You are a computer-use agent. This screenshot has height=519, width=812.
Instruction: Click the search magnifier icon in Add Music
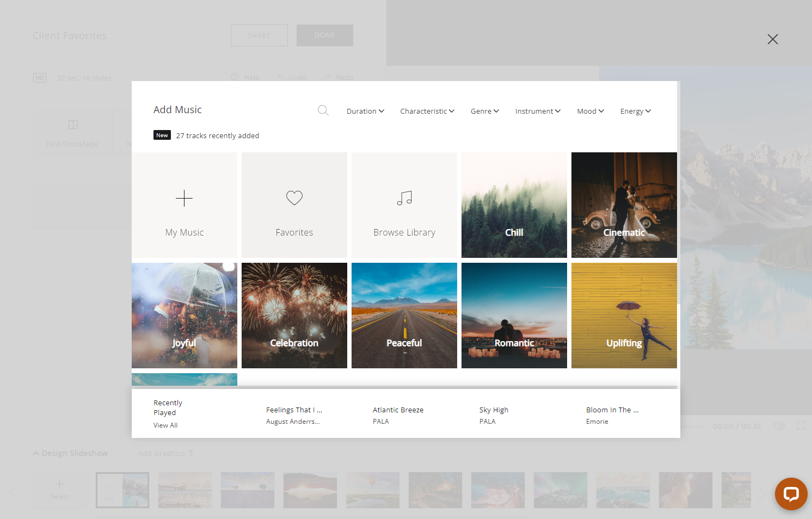coord(323,110)
